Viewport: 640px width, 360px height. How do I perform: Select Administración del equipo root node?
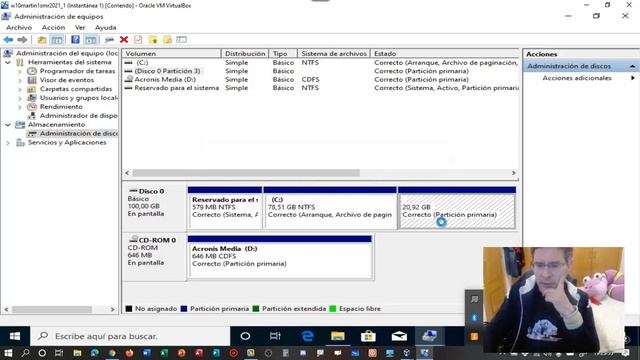67,53
